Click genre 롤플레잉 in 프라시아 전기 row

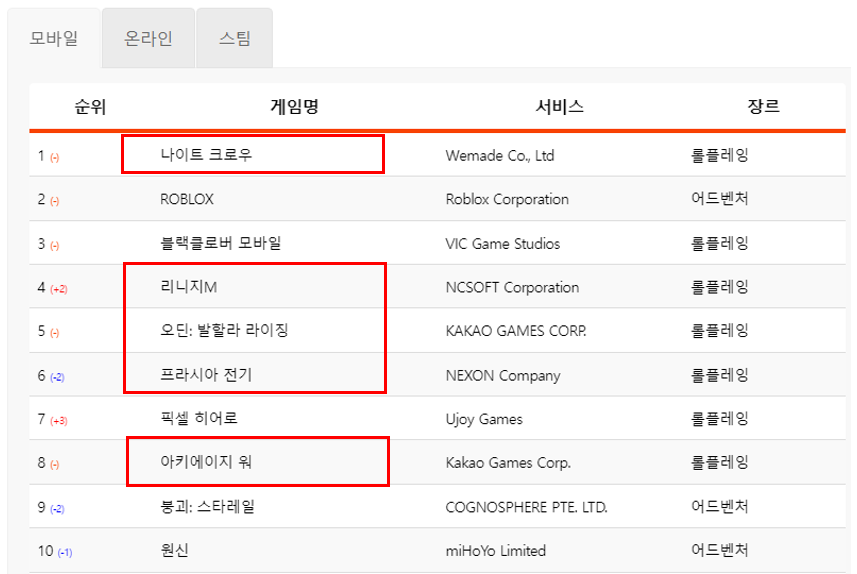click(x=719, y=375)
